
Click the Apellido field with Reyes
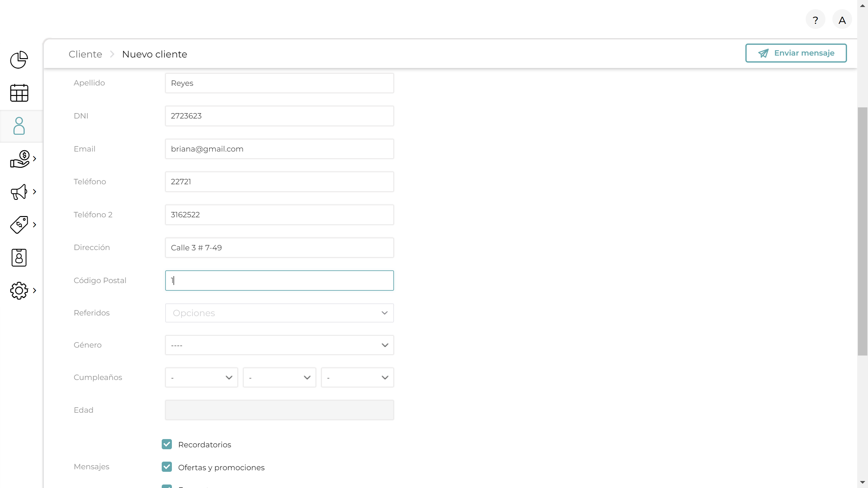[279, 83]
